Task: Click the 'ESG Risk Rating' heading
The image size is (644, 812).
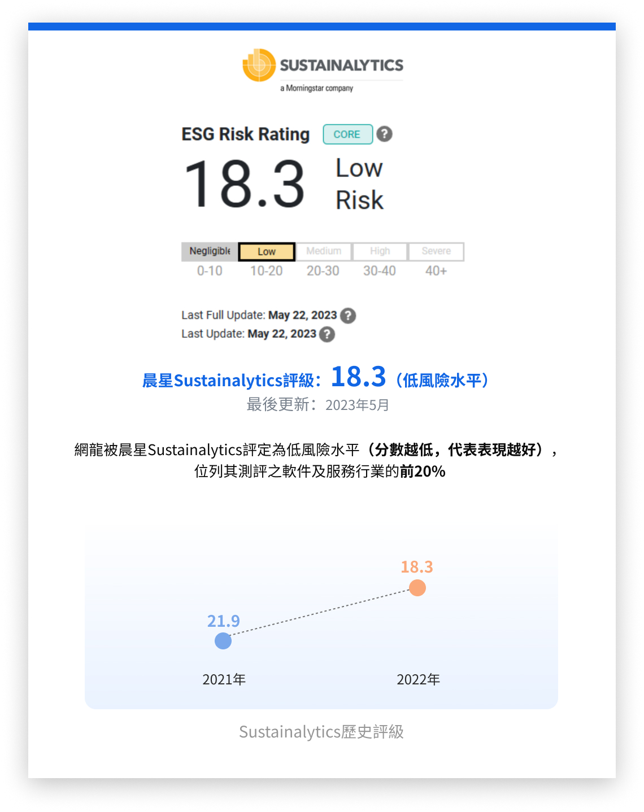Action: pyautogui.click(x=246, y=134)
